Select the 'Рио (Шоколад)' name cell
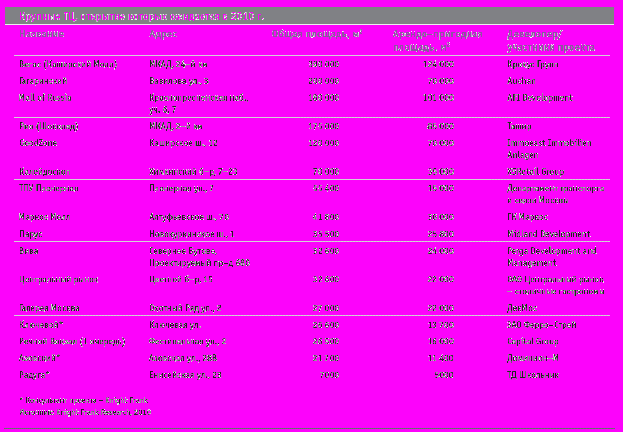Screen dimensions: 623x432 tap(49, 127)
